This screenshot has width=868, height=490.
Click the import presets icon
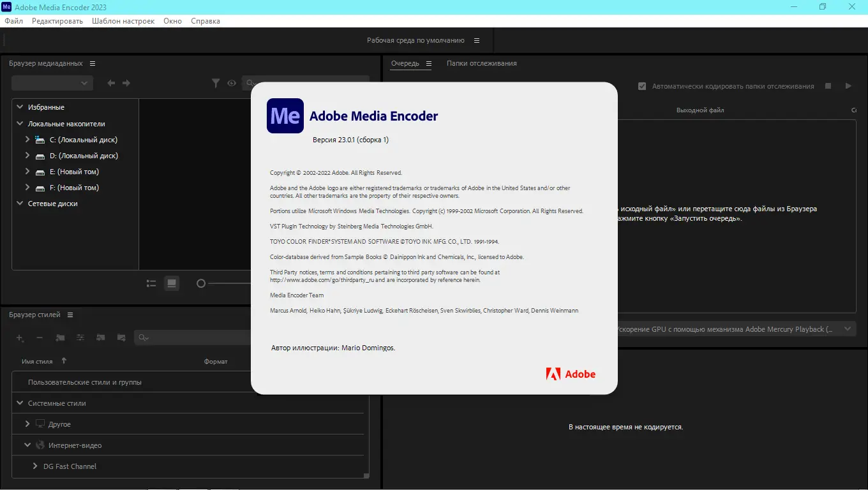coord(101,338)
